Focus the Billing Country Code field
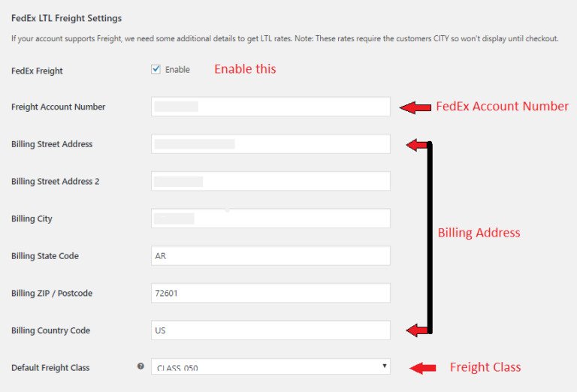577x392 pixels. click(x=270, y=330)
